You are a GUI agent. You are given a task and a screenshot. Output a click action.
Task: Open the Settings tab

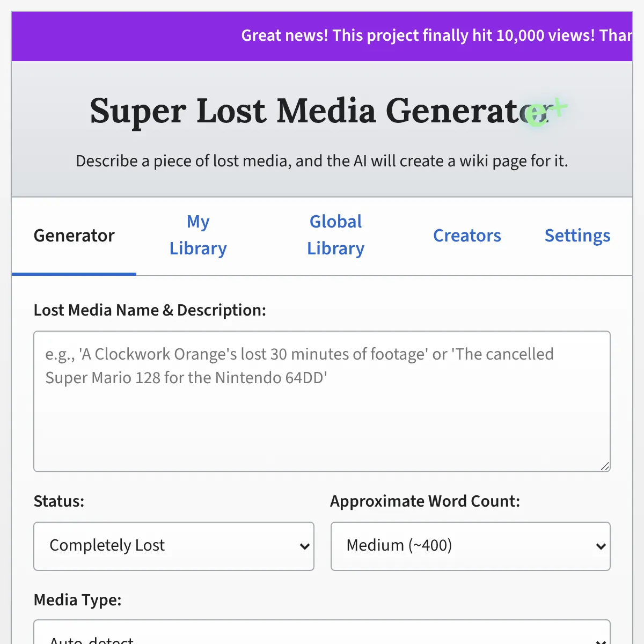[577, 236]
